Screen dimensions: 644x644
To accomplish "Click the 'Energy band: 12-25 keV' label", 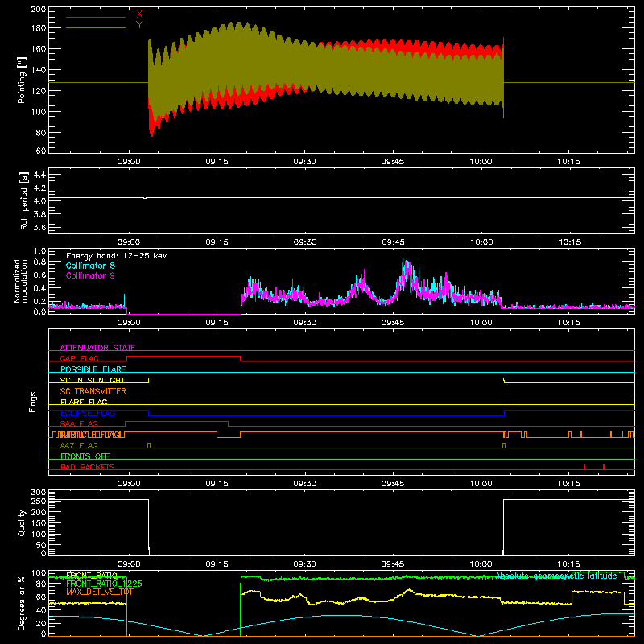I will pyautogui.click(x=117, y=256).
